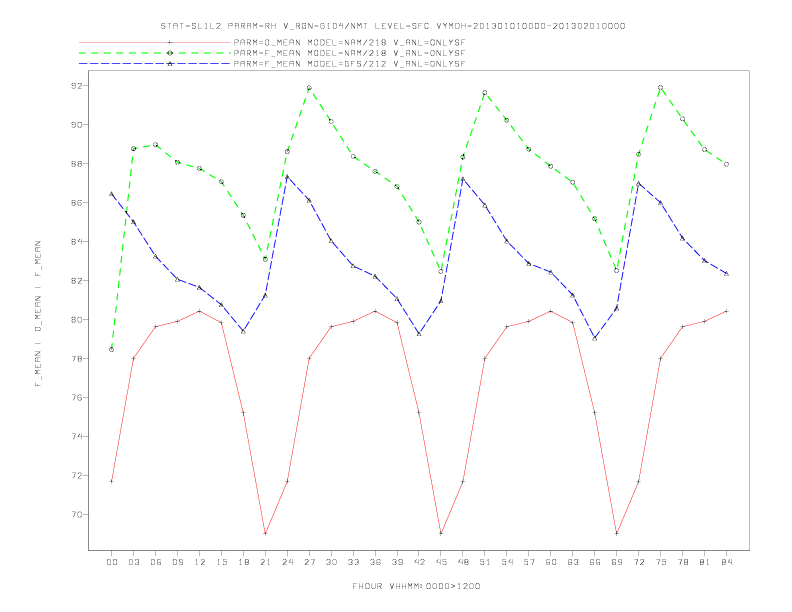Image resolution: width=792 pixels, height=612 pixels.
Task: Click the x-axis tick label 75
Action: [661, 562]
